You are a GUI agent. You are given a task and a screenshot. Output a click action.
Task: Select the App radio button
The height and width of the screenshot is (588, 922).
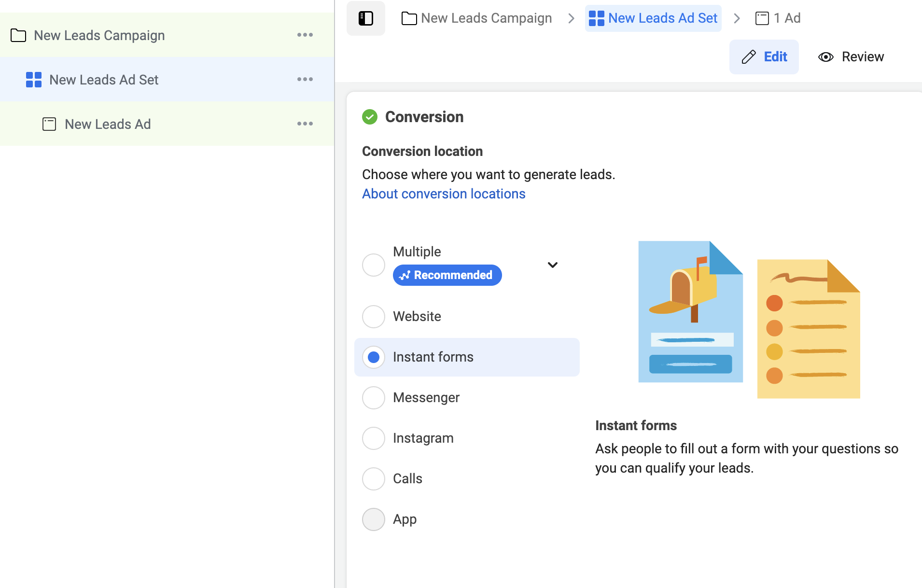tap(374, 519)
